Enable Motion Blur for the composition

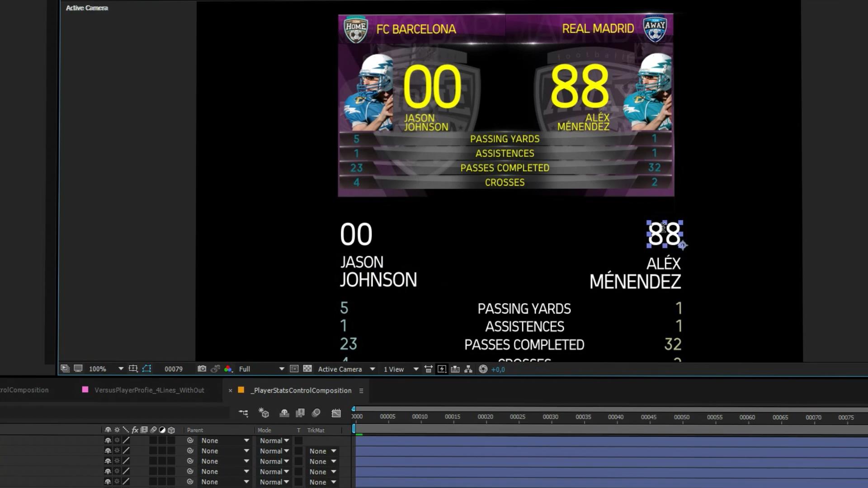point(316,413)
